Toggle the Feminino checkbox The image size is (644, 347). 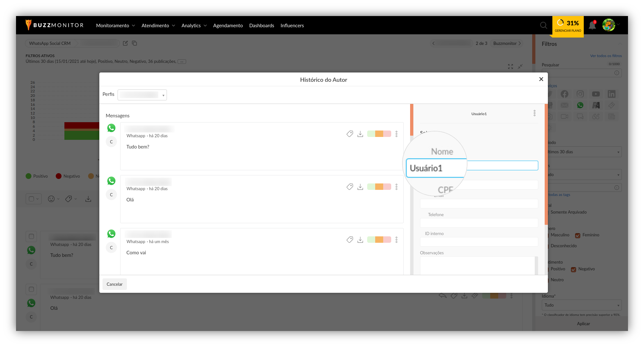pyautogui.click(x=578, y=235)
